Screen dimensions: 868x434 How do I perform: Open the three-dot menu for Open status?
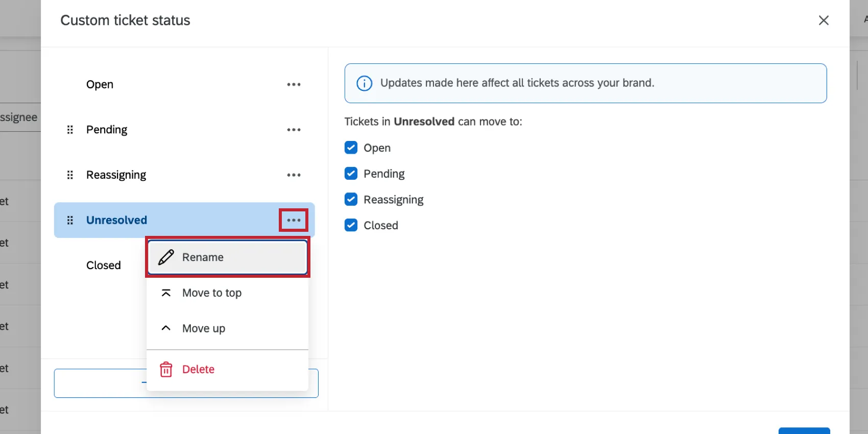coord(294,84)
